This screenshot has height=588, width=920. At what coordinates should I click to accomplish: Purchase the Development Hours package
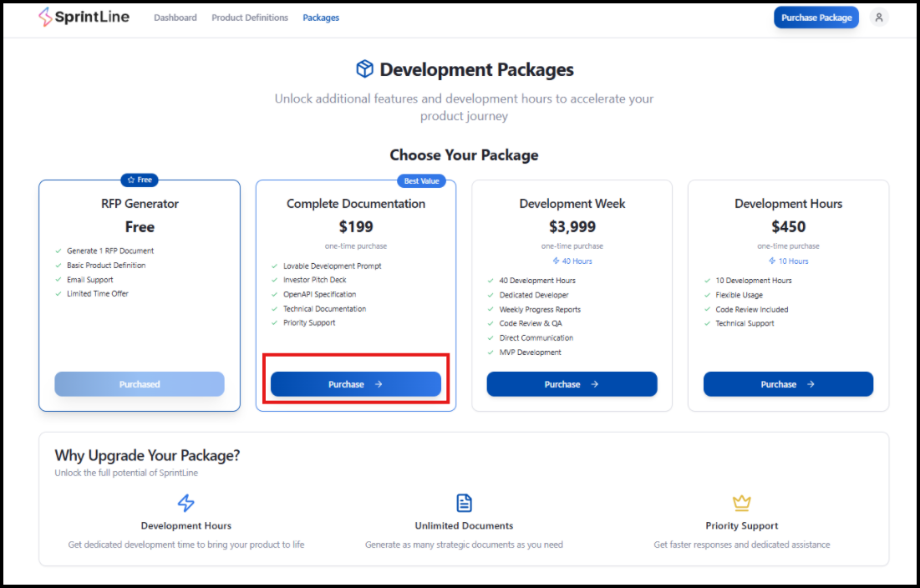[788, 384]
